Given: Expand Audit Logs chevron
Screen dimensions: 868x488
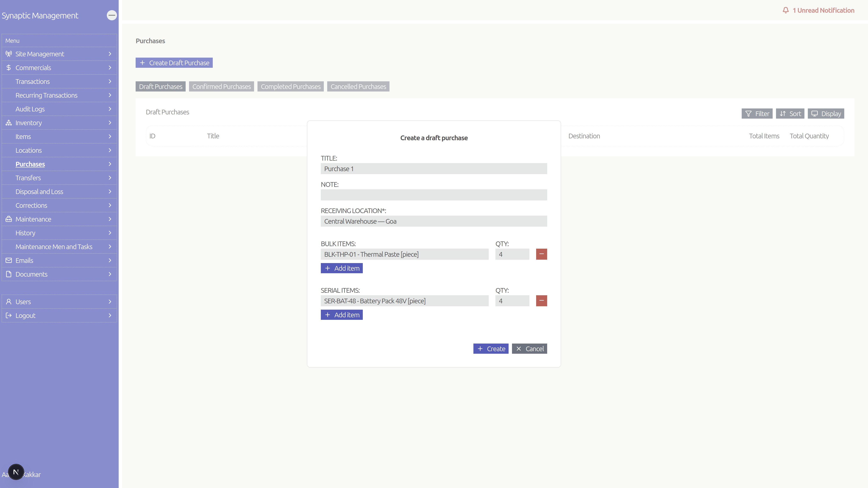Looking at the screenshot, I should 110,109.
